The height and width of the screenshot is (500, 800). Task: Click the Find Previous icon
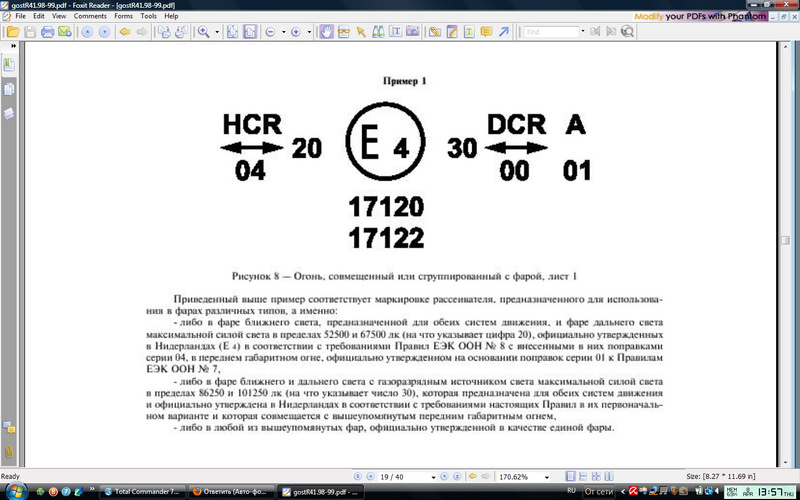coord(595,32)
